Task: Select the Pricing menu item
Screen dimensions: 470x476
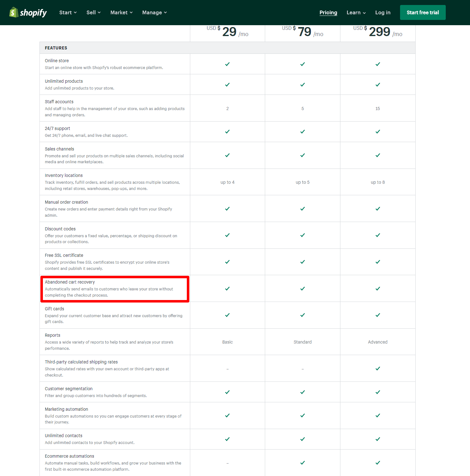Action: coord(328,12)
